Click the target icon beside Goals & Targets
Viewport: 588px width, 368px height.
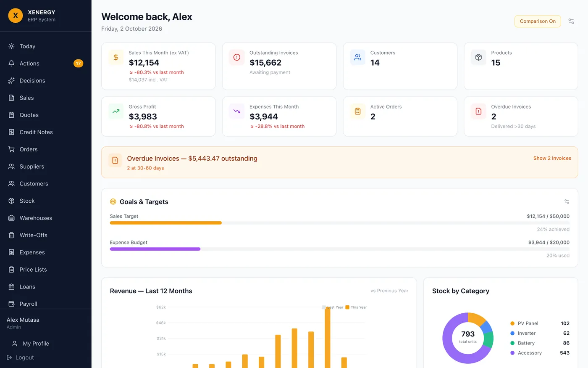click(113, 202)
